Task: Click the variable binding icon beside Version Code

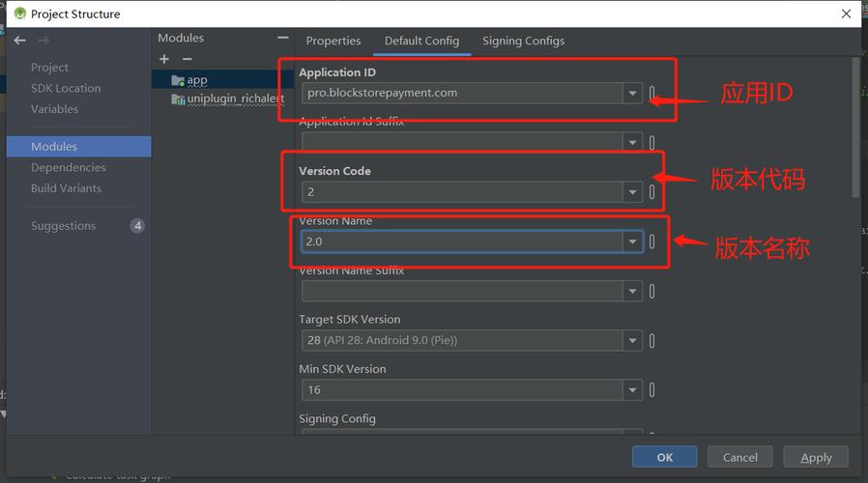Action: click(652, 192)
